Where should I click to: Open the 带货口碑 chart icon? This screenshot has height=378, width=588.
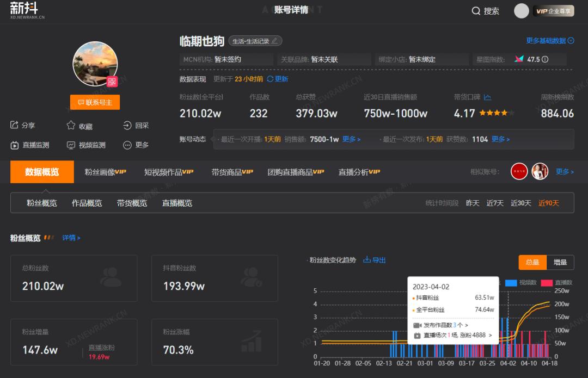coord(487,97)
